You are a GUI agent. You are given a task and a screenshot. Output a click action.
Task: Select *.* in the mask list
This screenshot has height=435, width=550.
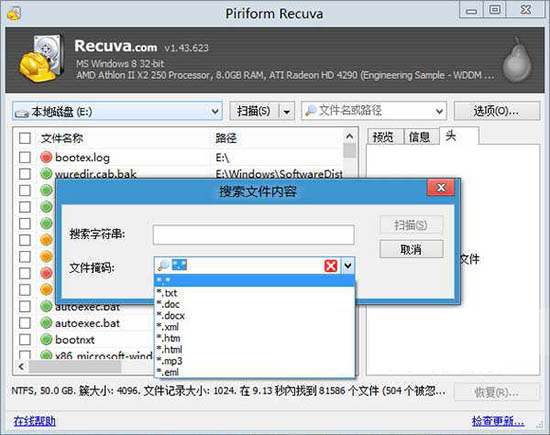255,280
